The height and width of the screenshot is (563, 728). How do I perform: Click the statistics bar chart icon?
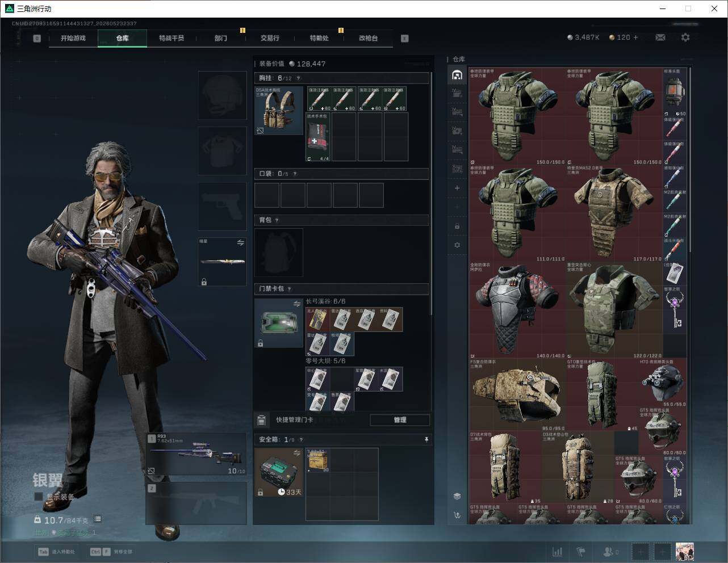click(558, 552)
